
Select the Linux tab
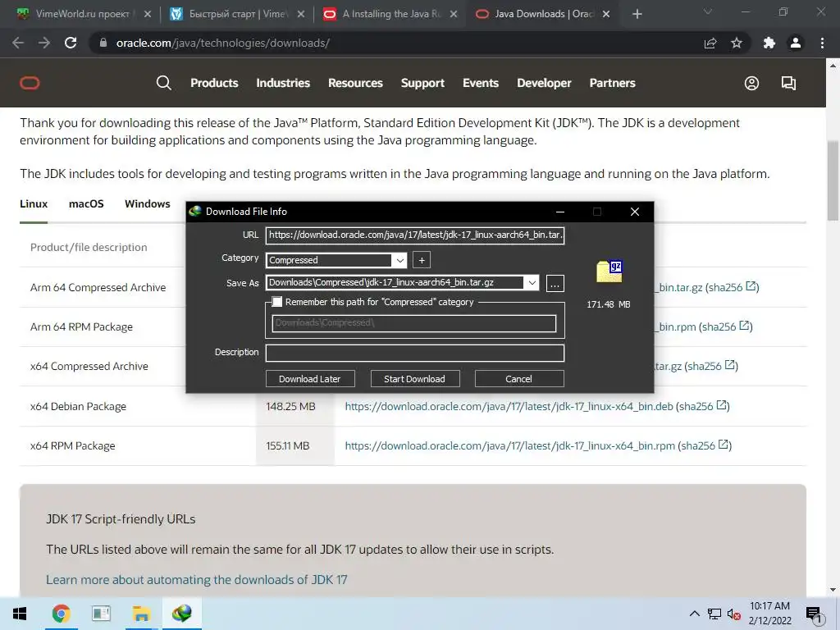tap(34, 204)
